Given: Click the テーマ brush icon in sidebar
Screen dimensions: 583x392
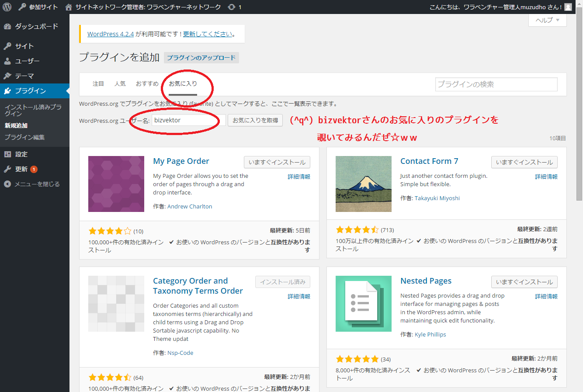Looking at the screenshot, I should (7, 76).
